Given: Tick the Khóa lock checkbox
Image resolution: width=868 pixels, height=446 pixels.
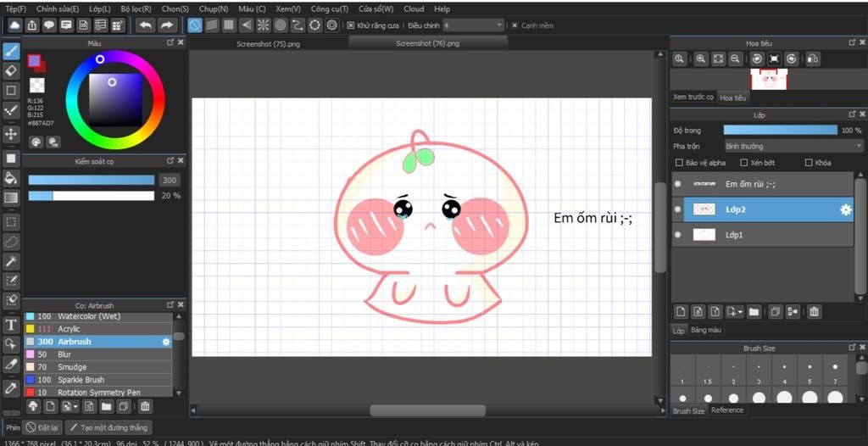Looking at the screenshot, I should tap(809, 163).
